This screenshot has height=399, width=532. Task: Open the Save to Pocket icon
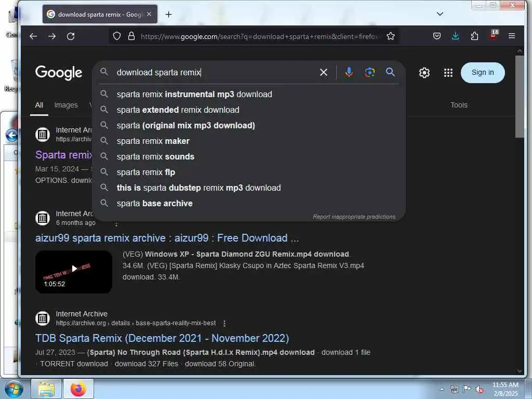tap(437, 36)
